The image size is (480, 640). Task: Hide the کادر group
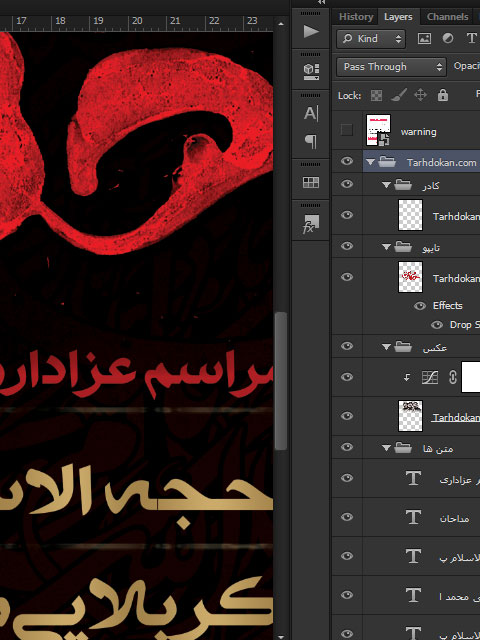click(x=347, y=184)
